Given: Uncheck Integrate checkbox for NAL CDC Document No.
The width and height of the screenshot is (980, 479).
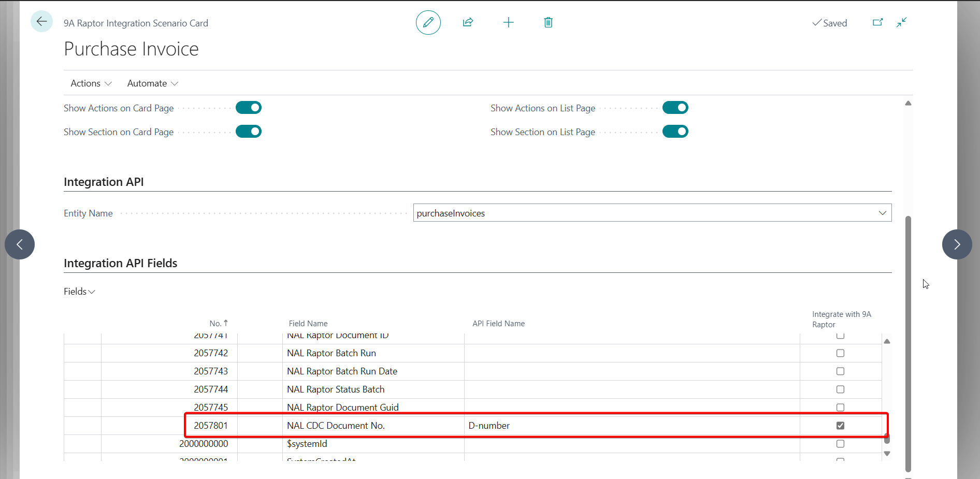Looking at the screenshot, I should click(x=840, y=426).
